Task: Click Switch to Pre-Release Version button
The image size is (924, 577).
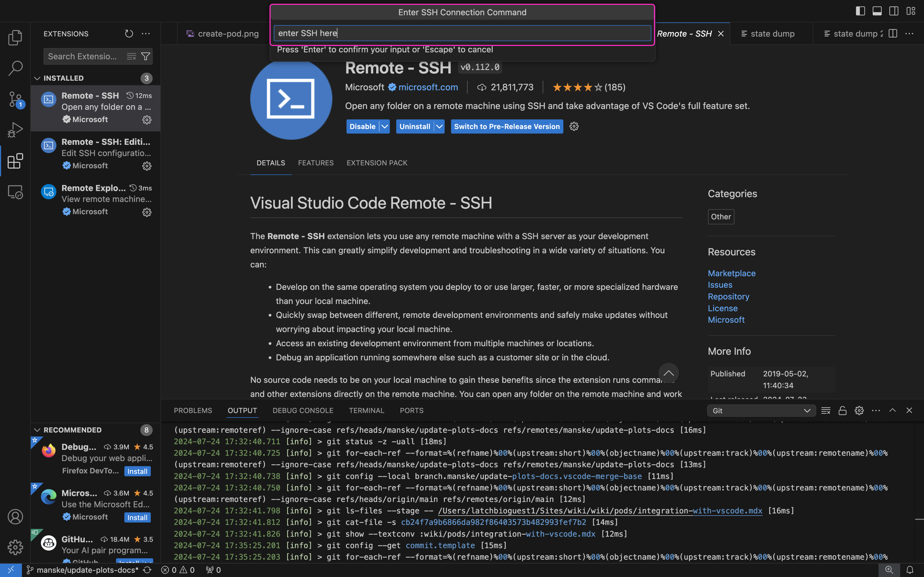Action: 507,127
